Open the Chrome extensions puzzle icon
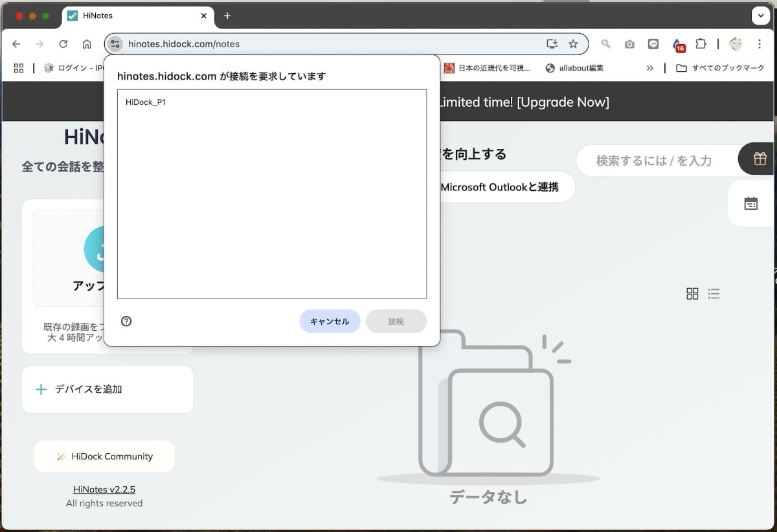This screenshot has height=532, width=777. click(701, 44)
